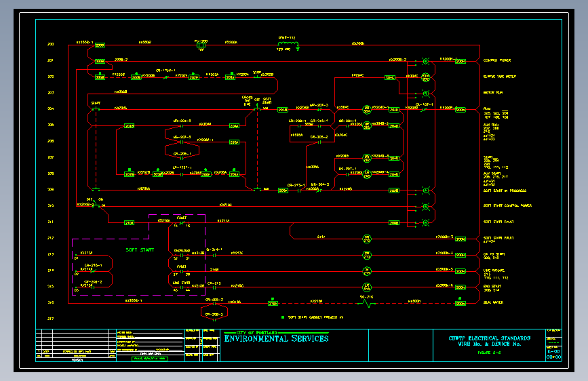Click the relay coil circle on line 213
The width and height of the screenshot is (588, 381).
click(x=367, y=255)
